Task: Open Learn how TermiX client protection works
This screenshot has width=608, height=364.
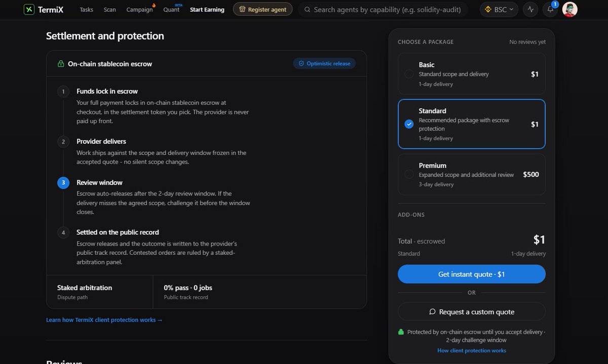Action: click(104, 320)
